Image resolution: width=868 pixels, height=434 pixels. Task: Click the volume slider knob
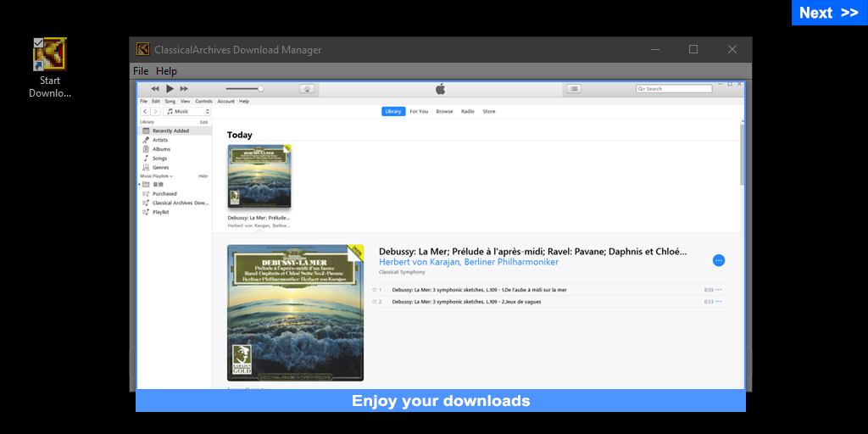click(260, 88)
